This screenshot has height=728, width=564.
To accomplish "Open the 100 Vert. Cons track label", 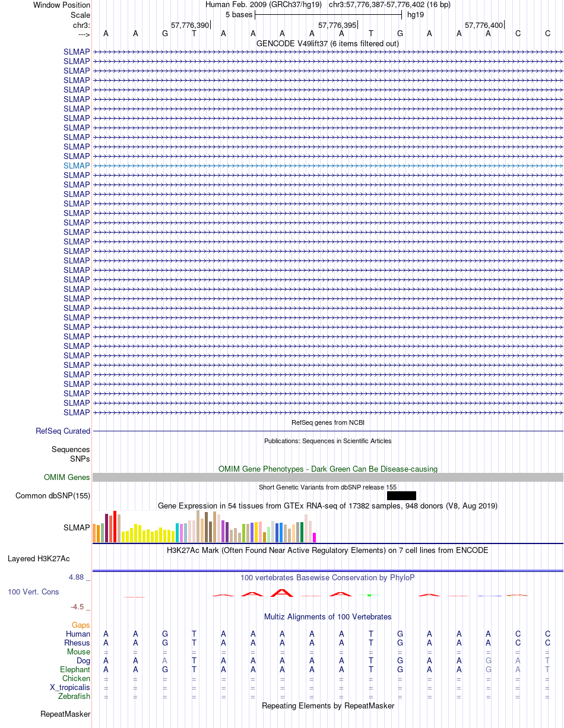I will tap(33, 592).
